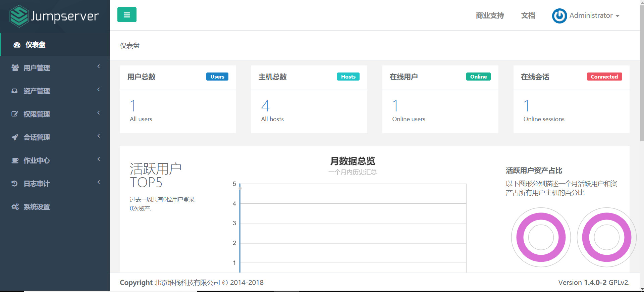Expand 作业中心 using its chevron
644x292 pixels.
pyautogui.click(x=99, y=159)
